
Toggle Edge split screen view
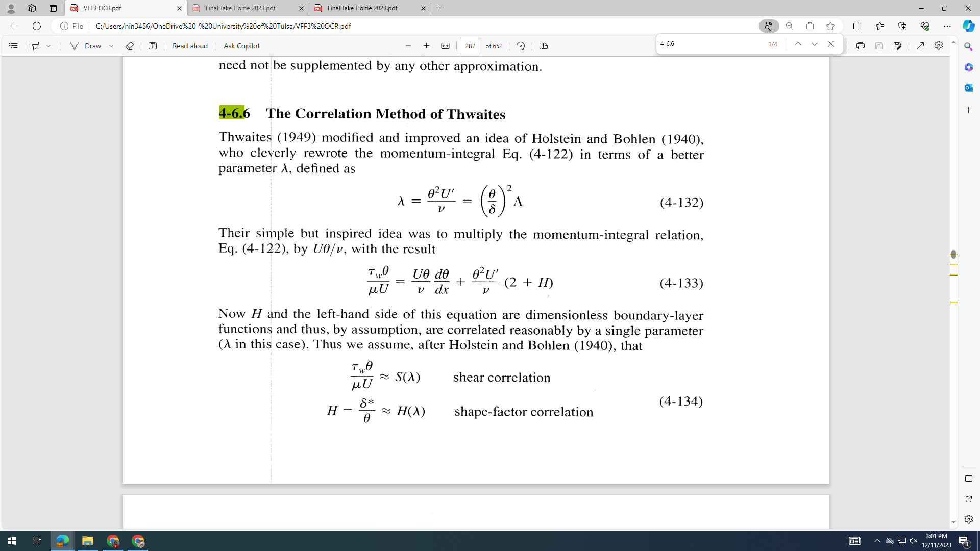tap(857, 26)
